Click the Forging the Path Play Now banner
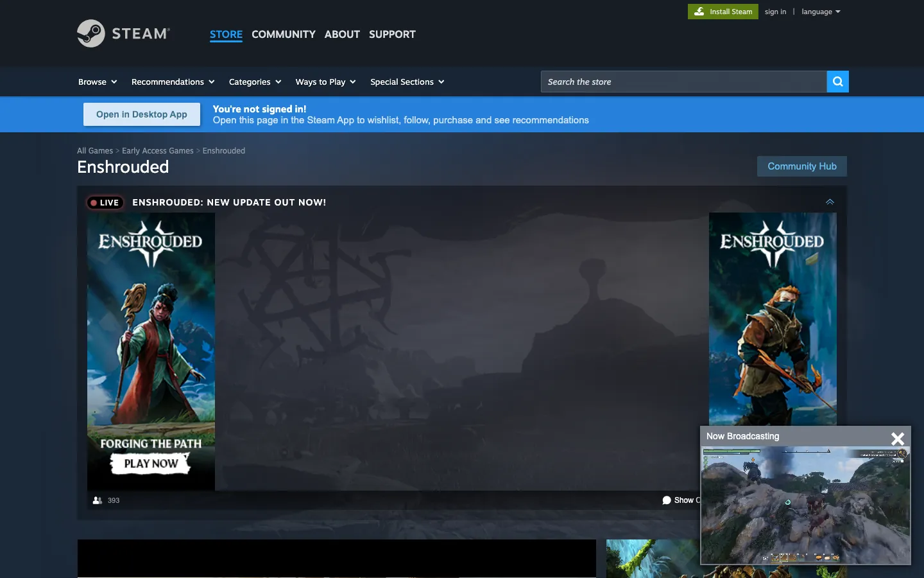 (x=151, y=351)
